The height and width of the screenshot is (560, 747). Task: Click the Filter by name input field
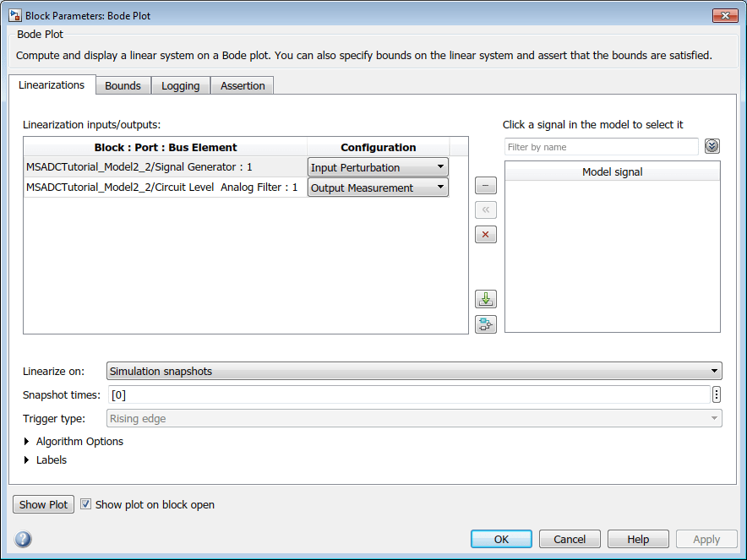pos(601,147)
